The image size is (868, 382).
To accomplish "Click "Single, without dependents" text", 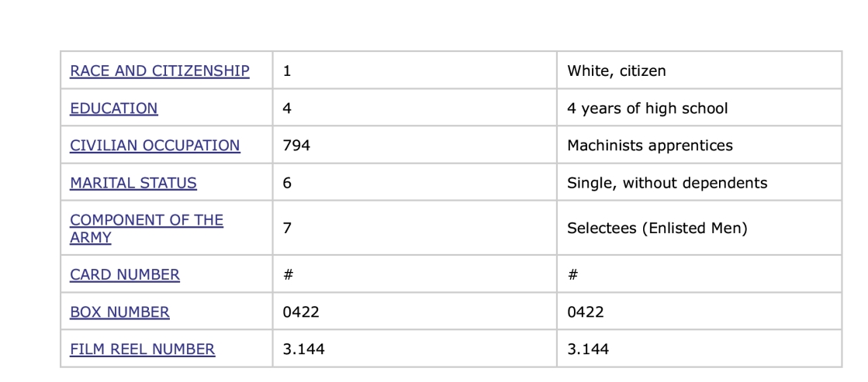I will tap(666, 184).
